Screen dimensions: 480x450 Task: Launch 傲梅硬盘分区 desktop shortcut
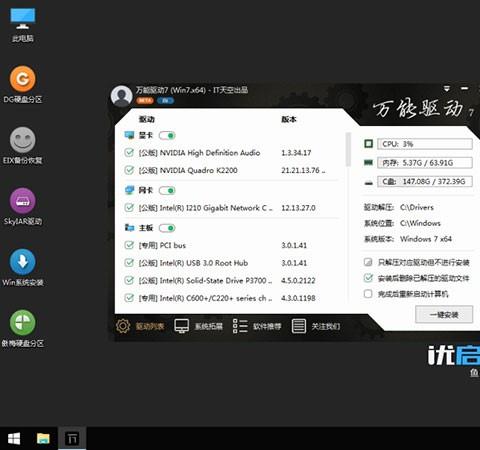23,329
